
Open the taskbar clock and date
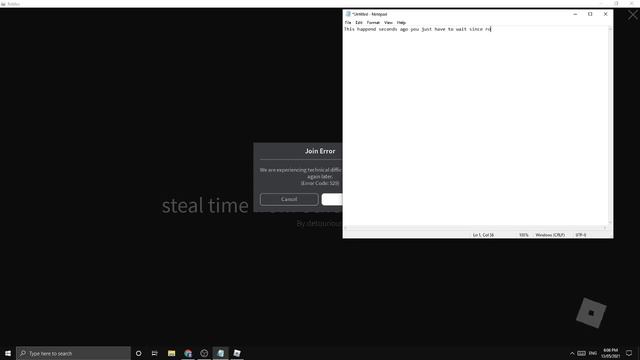pos(610,353)
